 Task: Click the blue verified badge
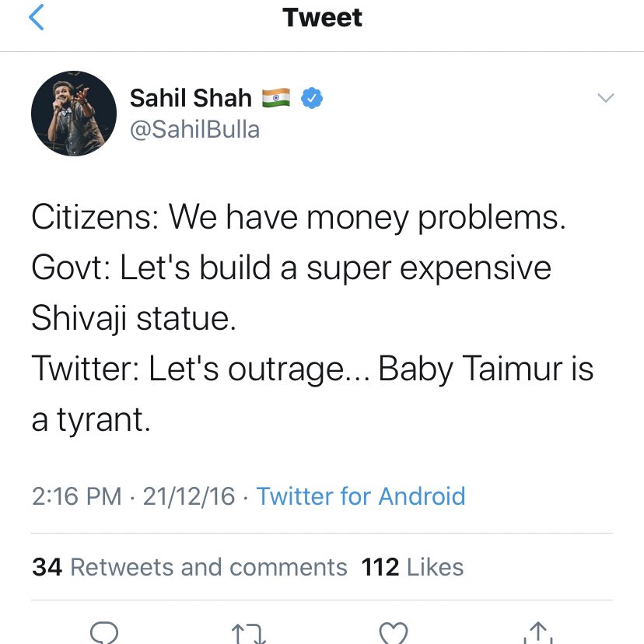tap(313, 98)
